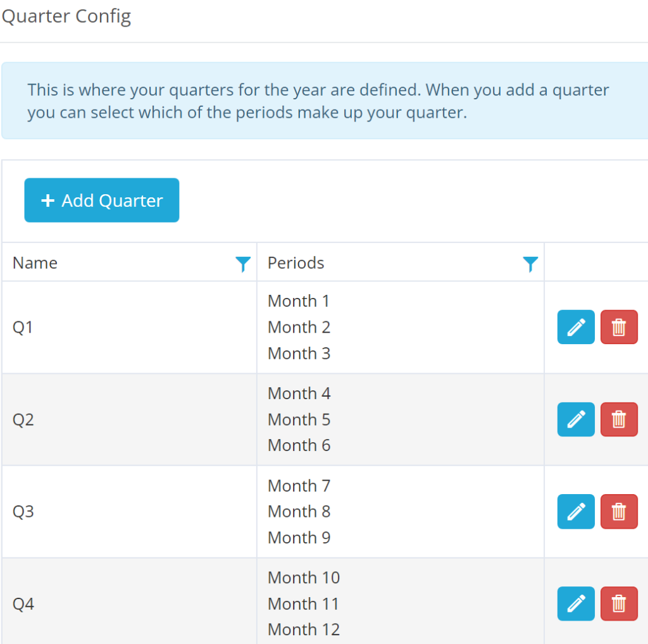Select the Q3 name cell
Screen dimensions: 648x644
tap(23, 512)
